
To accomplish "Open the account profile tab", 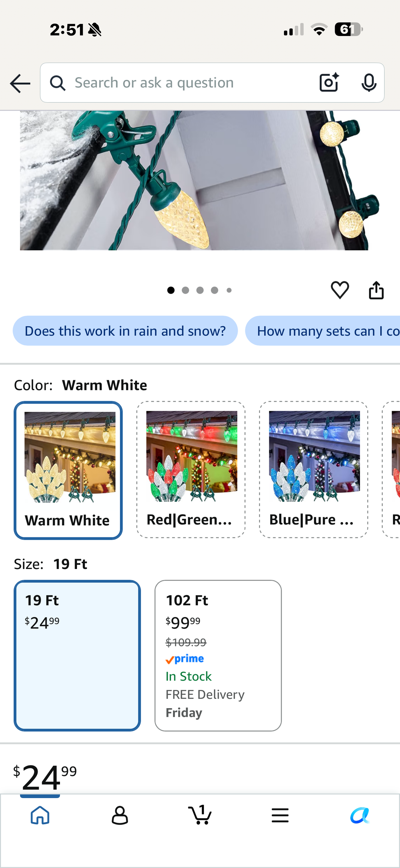I will point(120,815).
